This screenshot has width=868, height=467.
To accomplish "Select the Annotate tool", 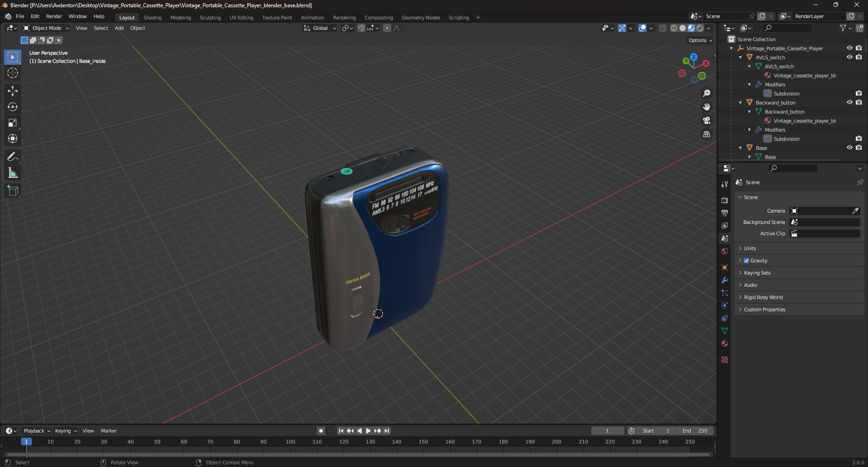I will coord(13,157).
